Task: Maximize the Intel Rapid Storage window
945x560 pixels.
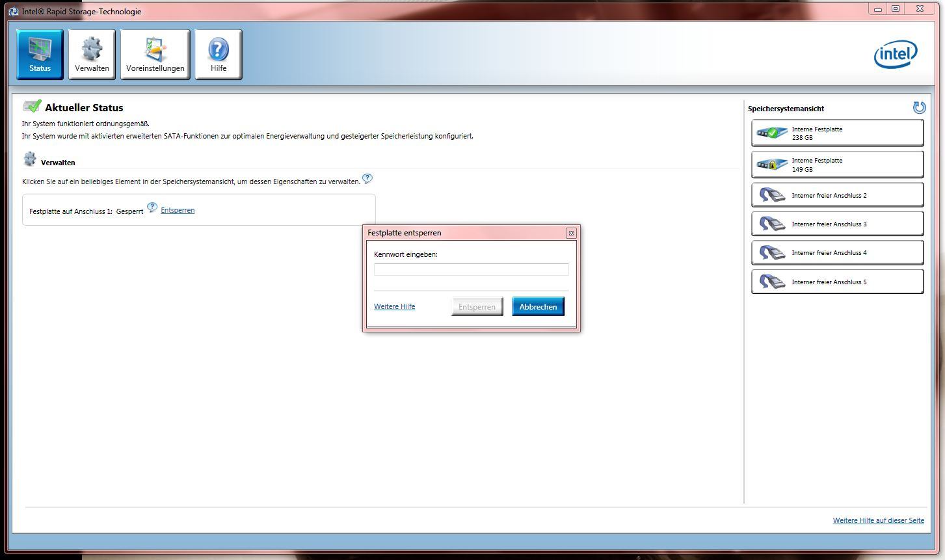Action: [896, 9]
